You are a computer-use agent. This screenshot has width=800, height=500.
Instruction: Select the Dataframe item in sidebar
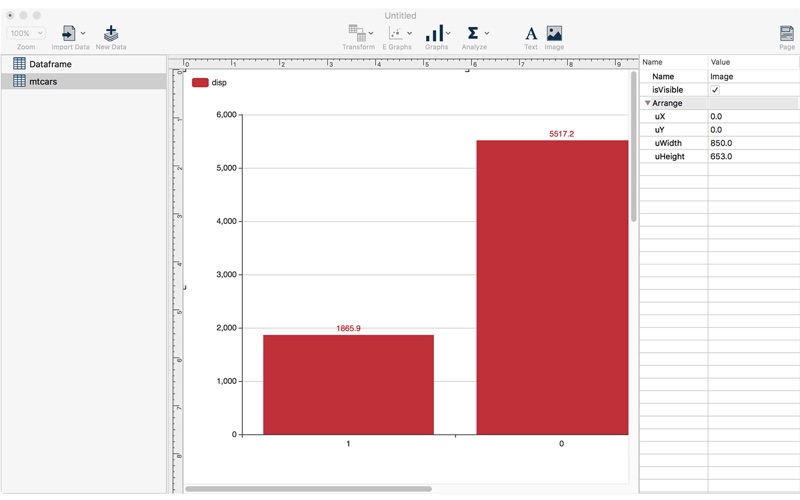point(84,64)
